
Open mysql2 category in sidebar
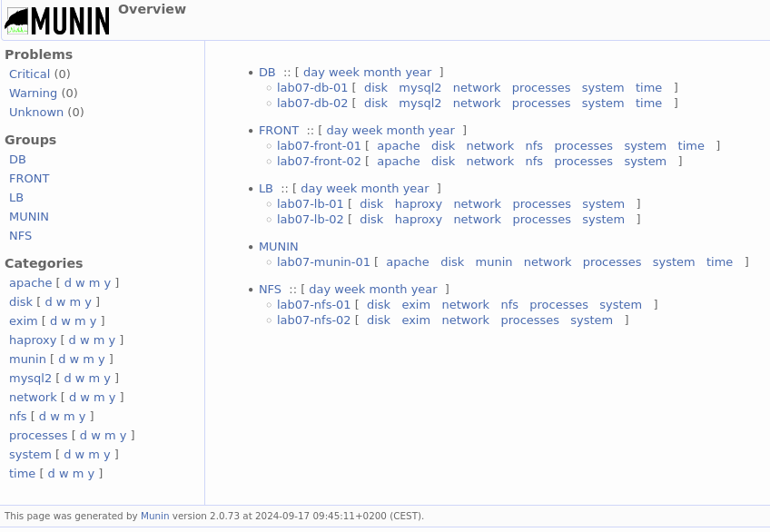pos(31,379)
